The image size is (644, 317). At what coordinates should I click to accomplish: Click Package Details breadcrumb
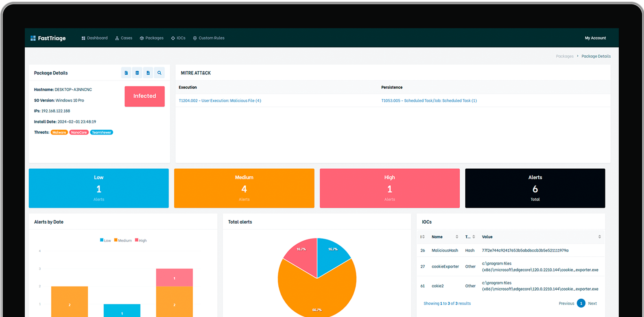point(596,56)
